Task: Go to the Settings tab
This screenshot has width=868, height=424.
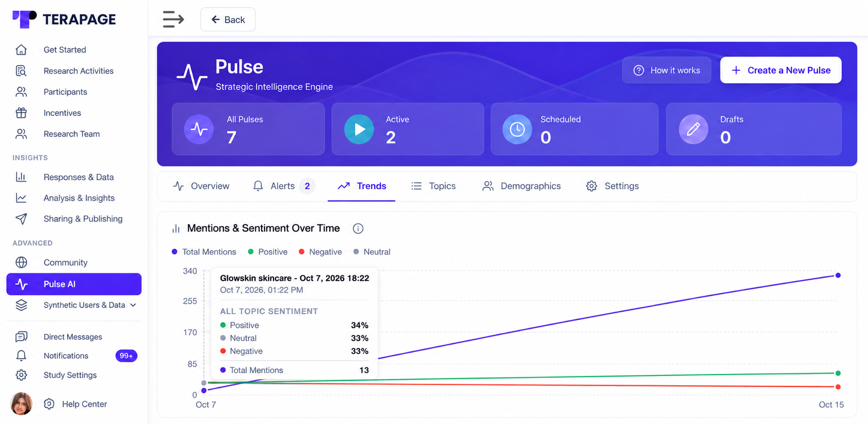Action: [x=612, y=186]
